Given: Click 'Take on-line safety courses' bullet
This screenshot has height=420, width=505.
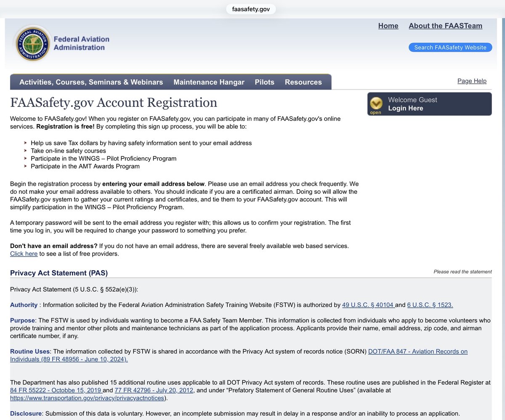Looking at the screenshot, I should click(x=68, y=151).
